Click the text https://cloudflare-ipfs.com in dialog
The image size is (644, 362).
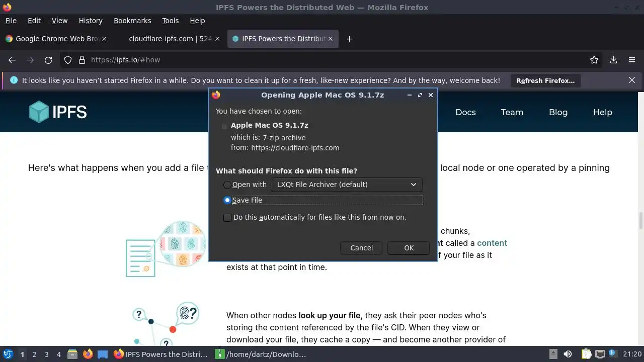pyautogui.click(x=295, y=148)
